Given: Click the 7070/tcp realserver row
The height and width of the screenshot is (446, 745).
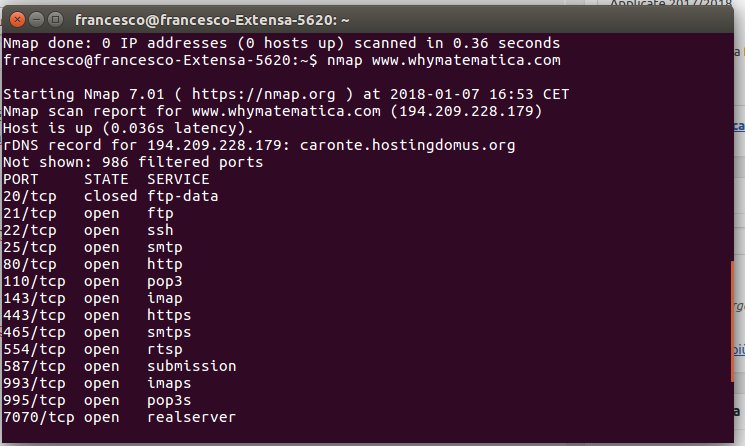Looking at the screenshot, I should click(x=120, y=418).
